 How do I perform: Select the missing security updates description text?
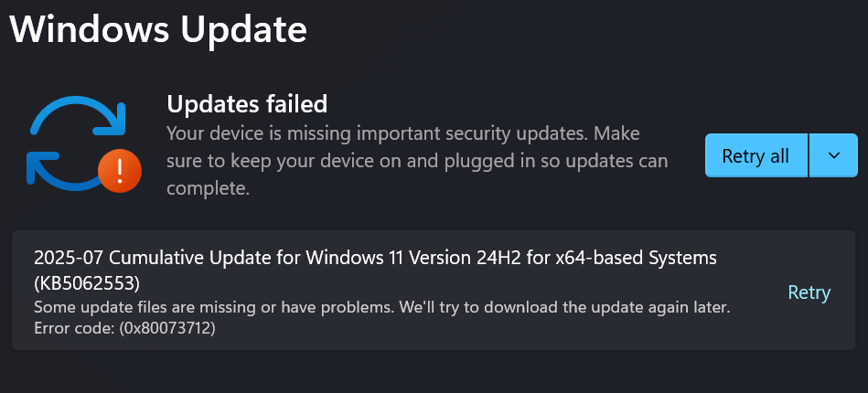[417, 161]
